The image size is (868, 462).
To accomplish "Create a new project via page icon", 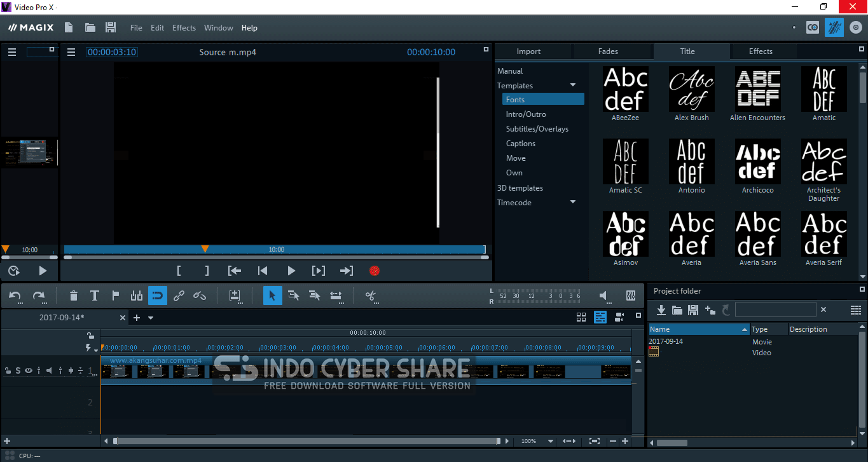I will pos(69,27).
